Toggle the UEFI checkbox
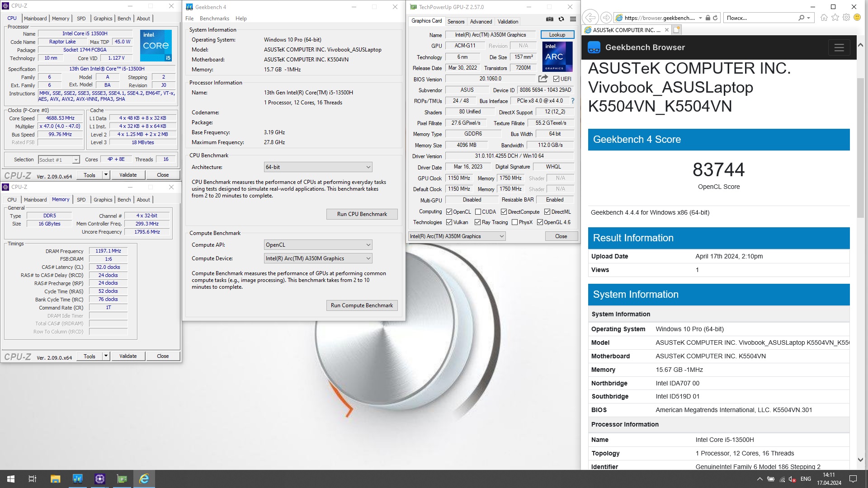The width and height of the screenshot is (868, 488). click(556, 79)
